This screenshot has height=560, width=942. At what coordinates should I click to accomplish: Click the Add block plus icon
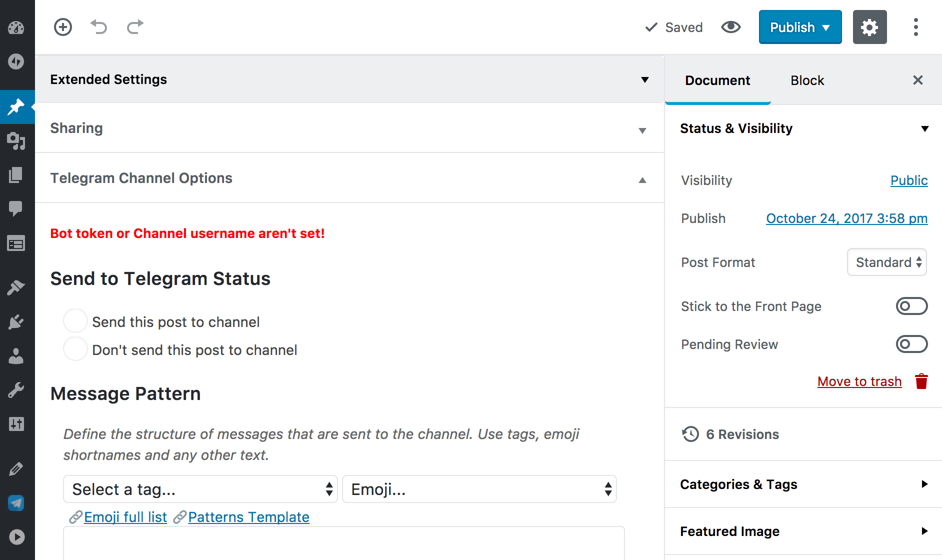[63, 27]
